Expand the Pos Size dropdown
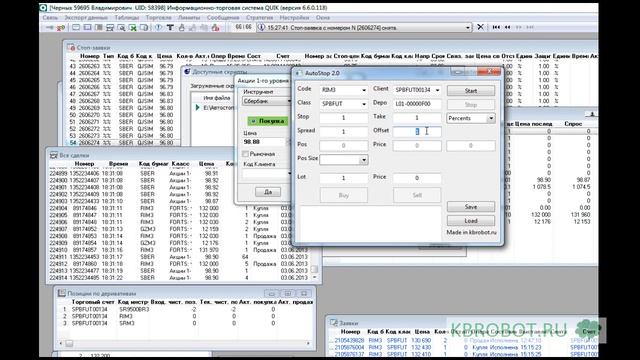640x360 pixels. click(x=363, y=160)
